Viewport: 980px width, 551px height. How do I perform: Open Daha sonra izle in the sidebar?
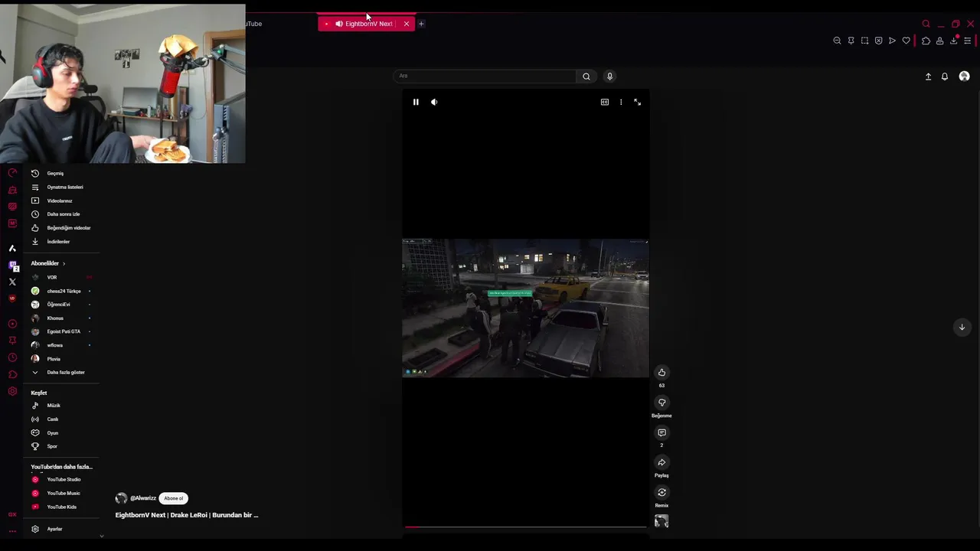click(x=61, y=214)
